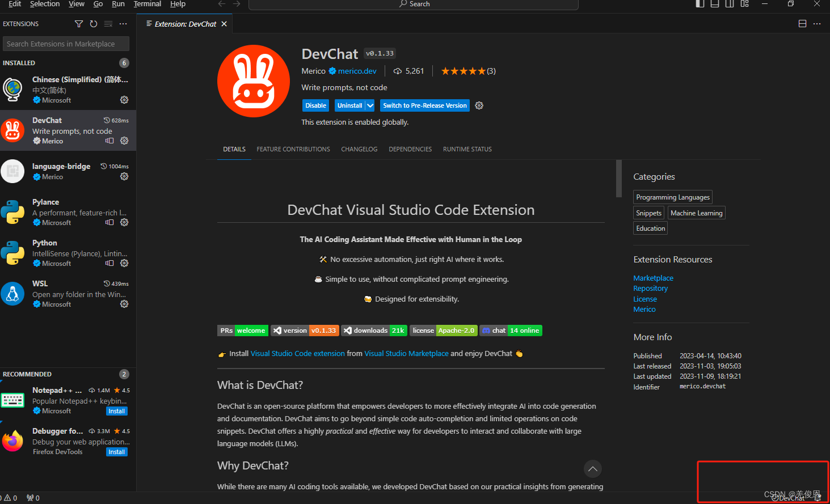Select the Programming Languages category
Viewport: 830px width, 504px height.
point(673,197)
